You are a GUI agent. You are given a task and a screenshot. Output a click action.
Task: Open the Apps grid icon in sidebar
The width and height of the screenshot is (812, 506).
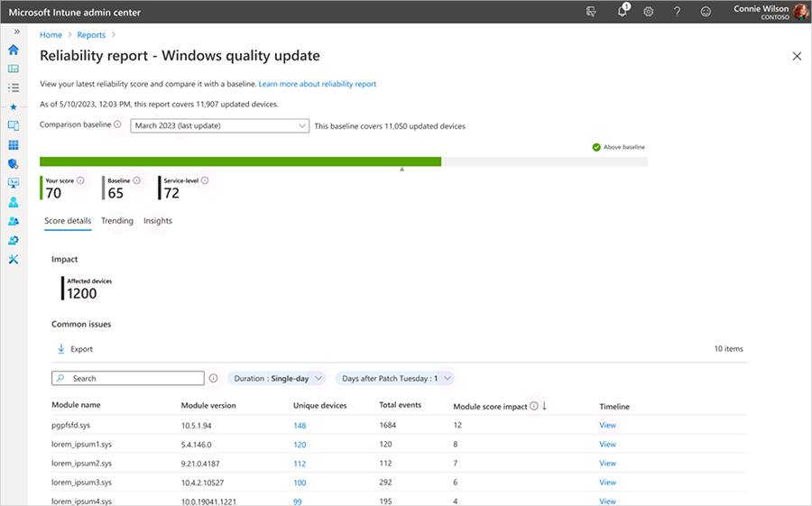click(14, 145)
